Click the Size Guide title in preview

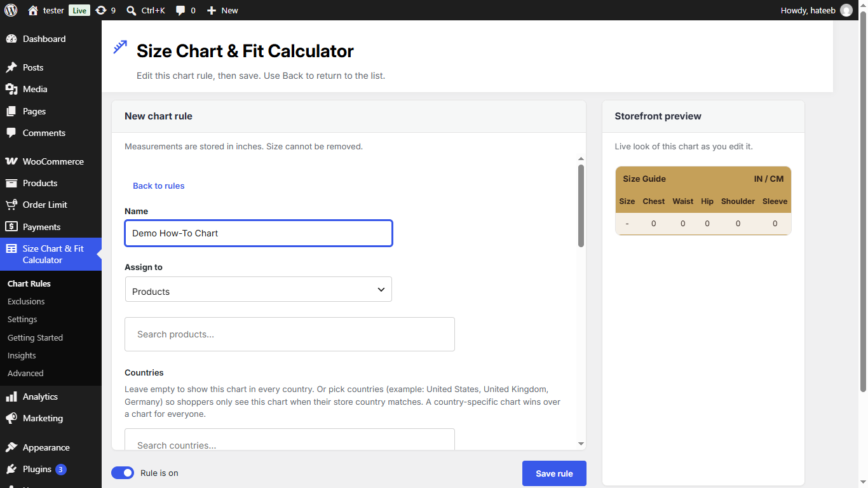coord(644,179)
